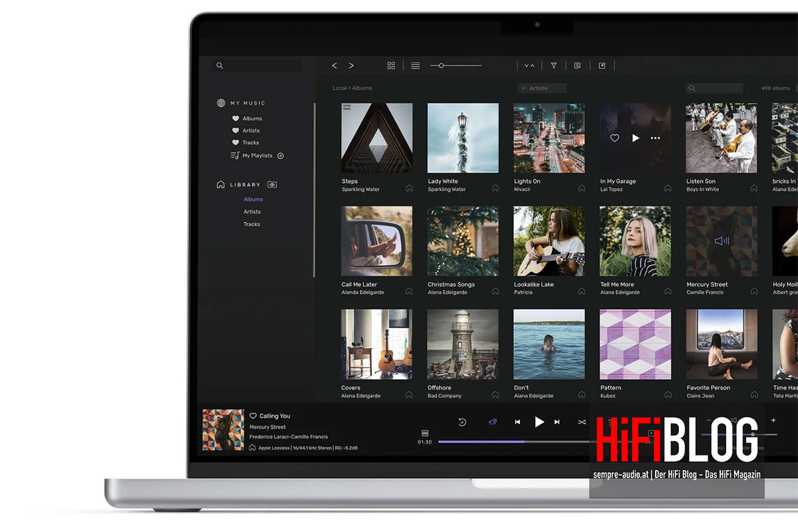Screen dimensions: 798x532
Task: Add a new playlist with plus icon
Action: click(281, 156)
